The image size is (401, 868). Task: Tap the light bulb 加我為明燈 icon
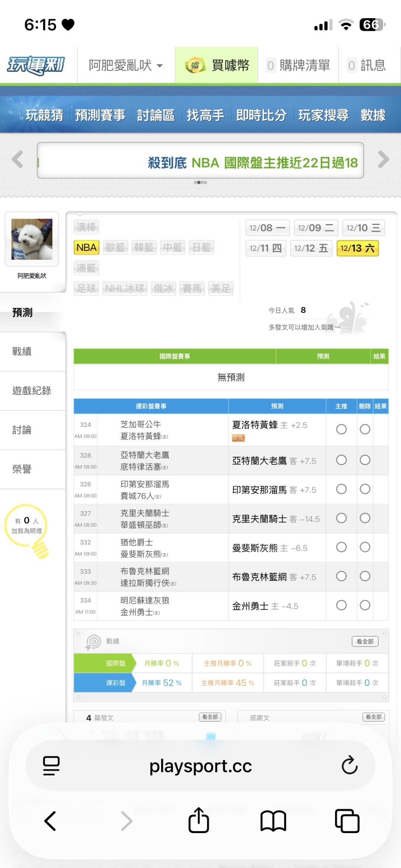(27, 531)
